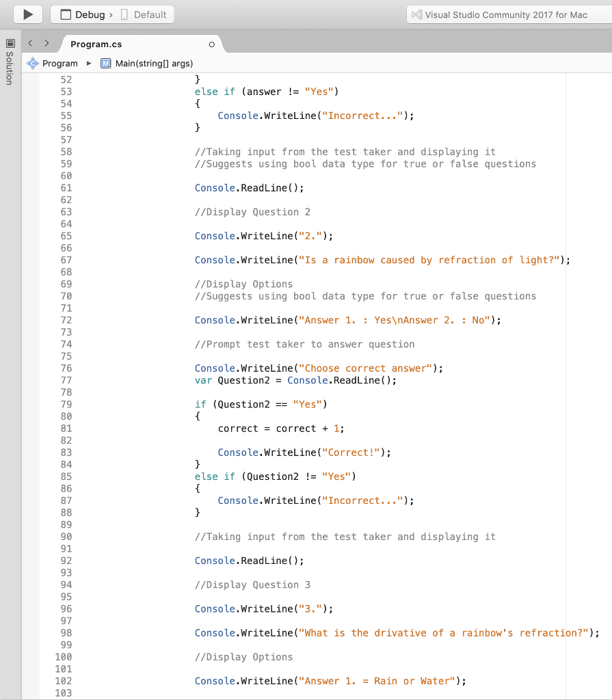Click the Program class icon in breadcrumb

tap(33, 64)
